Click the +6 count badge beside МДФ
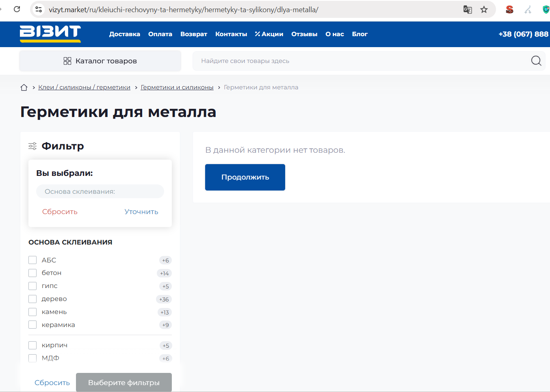This screenshot has width=550, height=392. pyautogui.click(x=165, y=359)
